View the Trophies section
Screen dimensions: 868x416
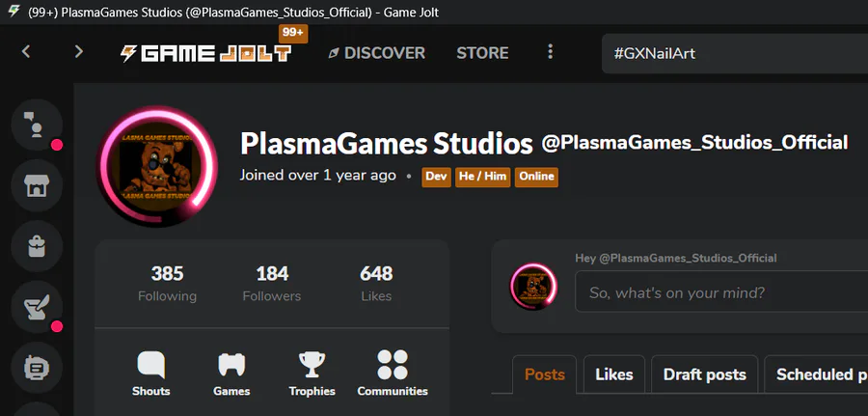click(312, 373)
